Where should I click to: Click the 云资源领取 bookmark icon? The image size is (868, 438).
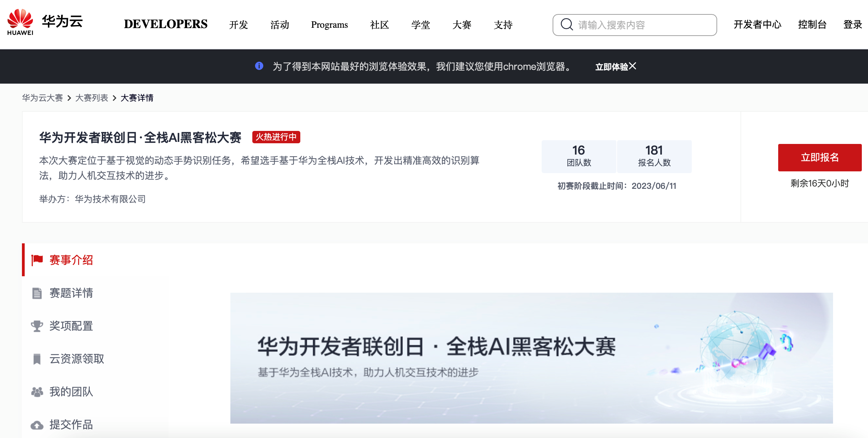point(37,359)
